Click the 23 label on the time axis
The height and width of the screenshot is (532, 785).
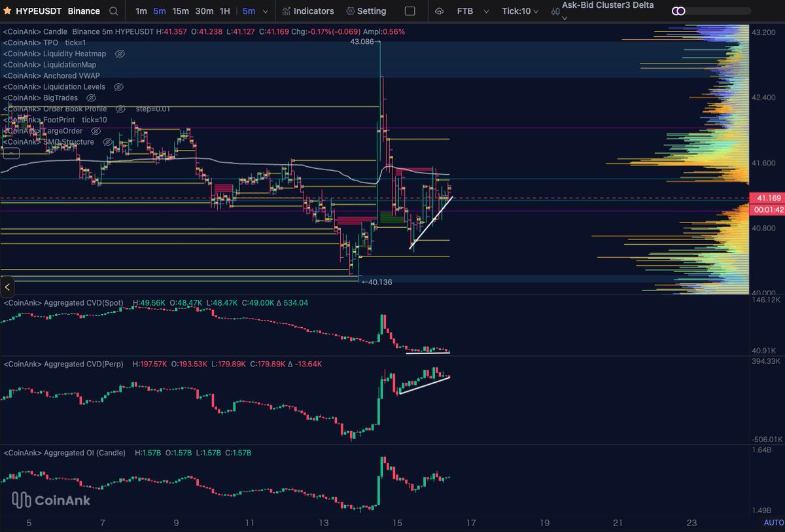(691, 523)
